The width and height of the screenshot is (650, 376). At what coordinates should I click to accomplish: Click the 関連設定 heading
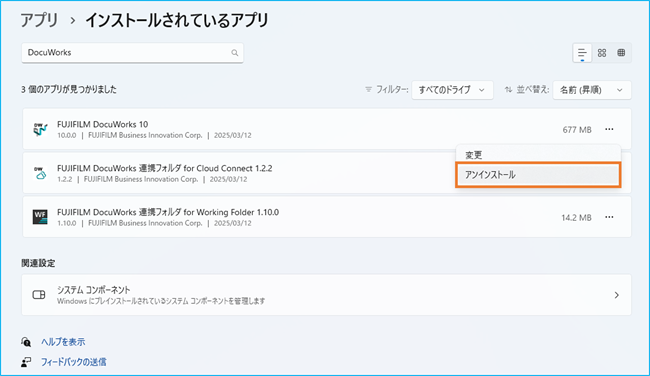coord(38,263)
